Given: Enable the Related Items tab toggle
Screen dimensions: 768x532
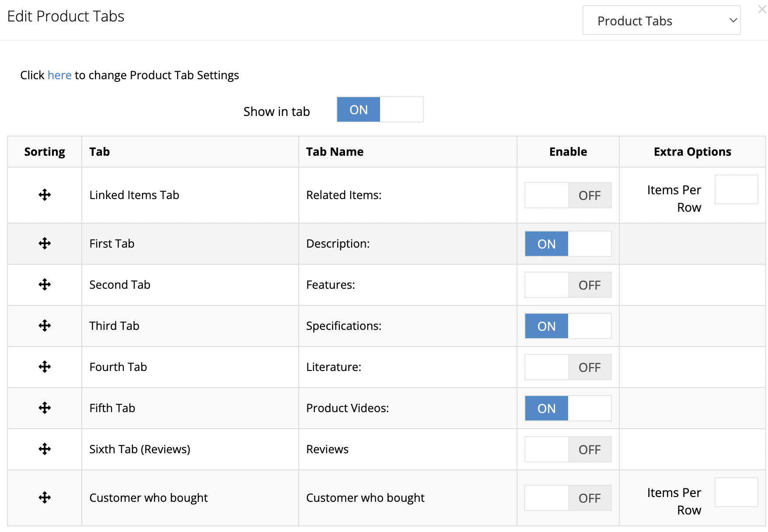Looking at the screenshot, I should tap(568, 195).
